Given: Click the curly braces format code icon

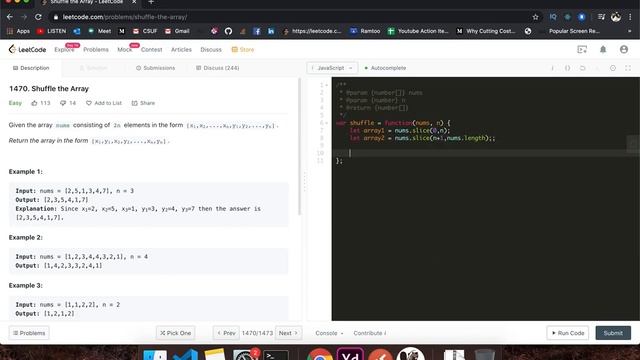Looking at the screenshot, I should tap(567, 68).
